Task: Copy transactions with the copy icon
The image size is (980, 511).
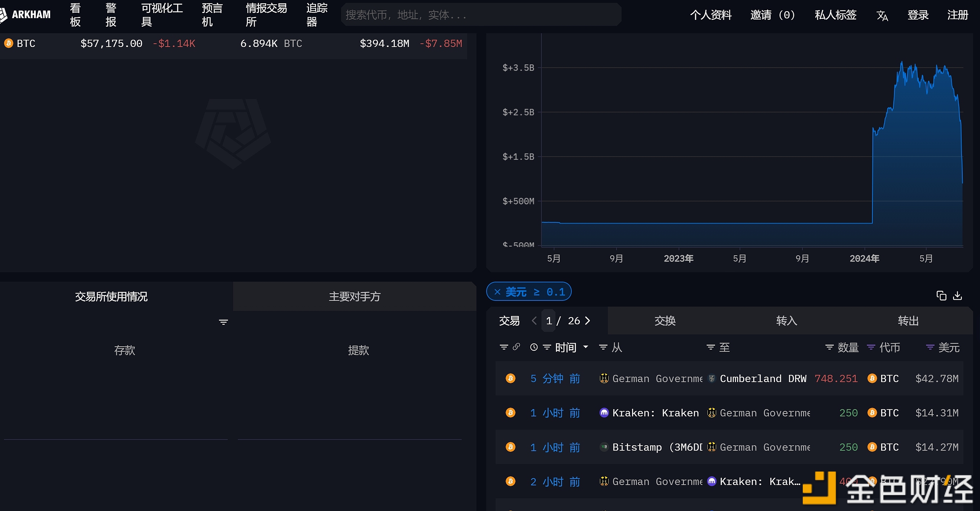Action: tap(941, 295)
